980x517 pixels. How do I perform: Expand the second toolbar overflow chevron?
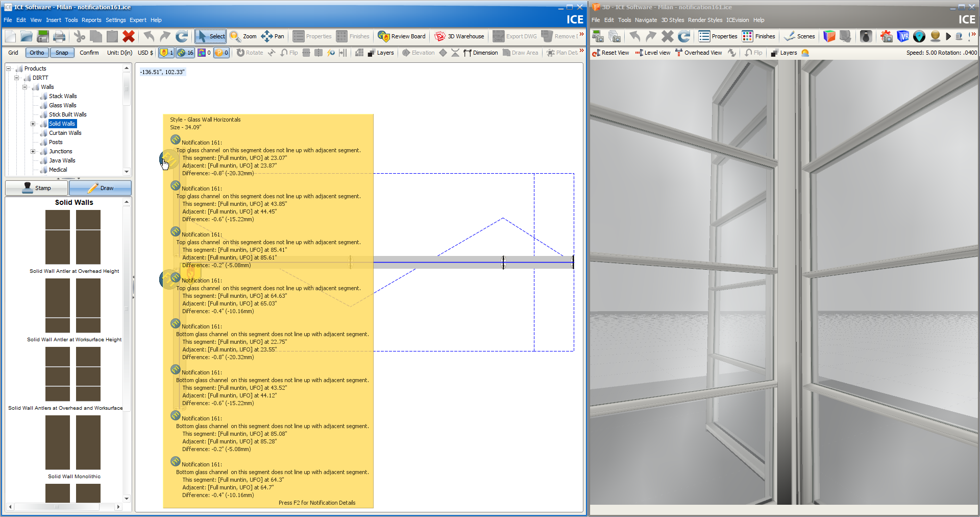(581, 51)
